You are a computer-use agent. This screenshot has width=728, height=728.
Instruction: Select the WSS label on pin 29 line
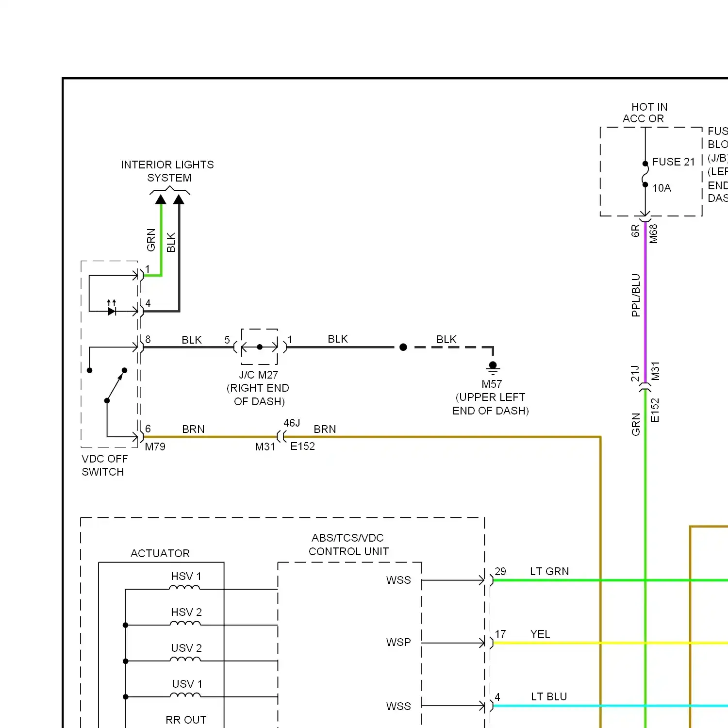[x=398, y=580]
